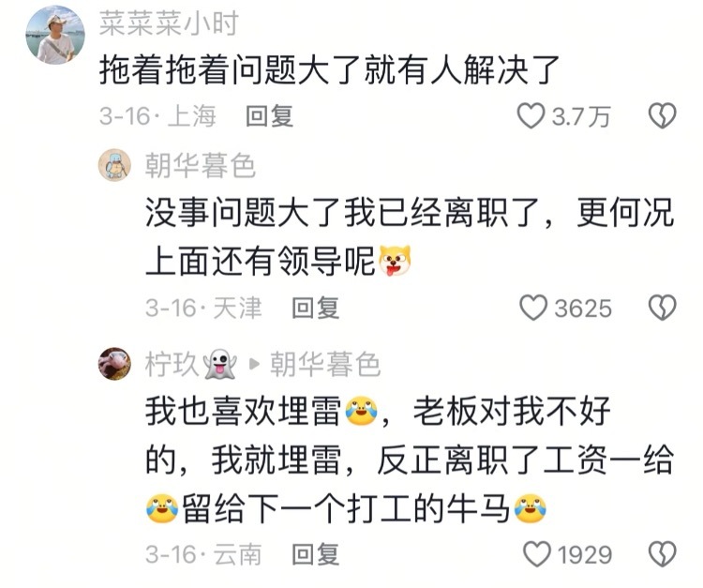
Task: Open username 朝华暮色 above the second comment
Action: coord(200,165)
